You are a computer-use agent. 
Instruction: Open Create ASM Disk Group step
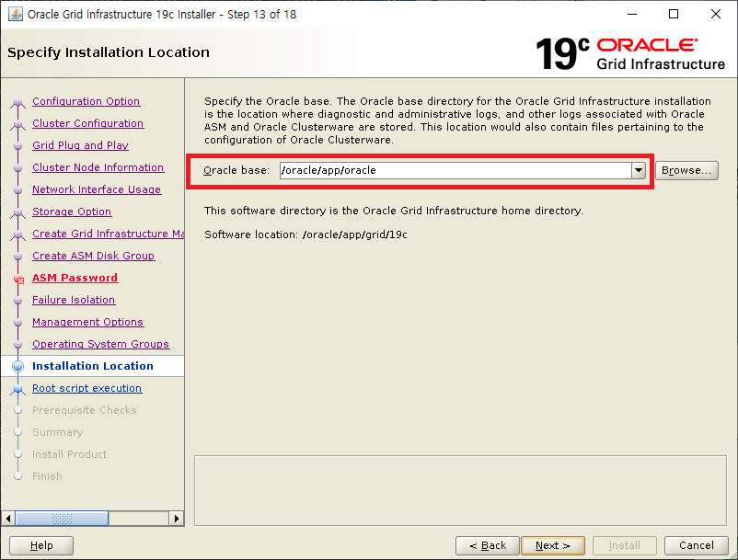pos(94,256)
